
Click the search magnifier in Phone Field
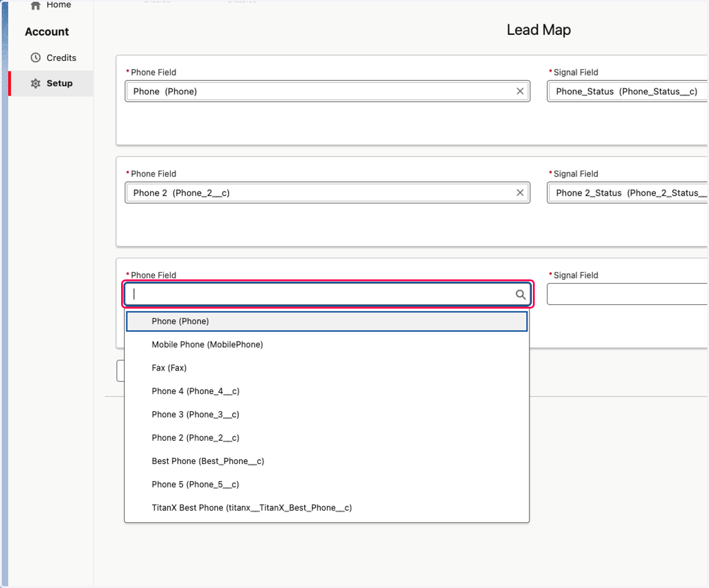(x=521, y=294)
